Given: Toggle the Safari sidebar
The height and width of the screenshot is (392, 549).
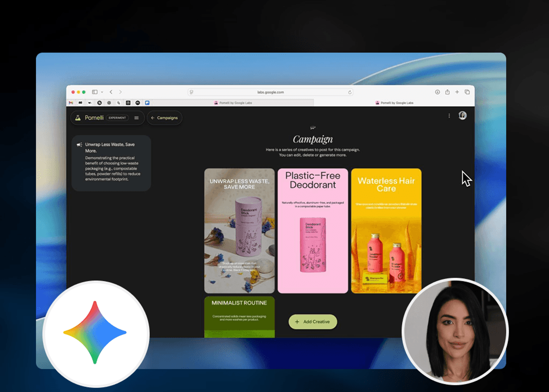Looking at the screenshot, I should click(x=95, y=92).
